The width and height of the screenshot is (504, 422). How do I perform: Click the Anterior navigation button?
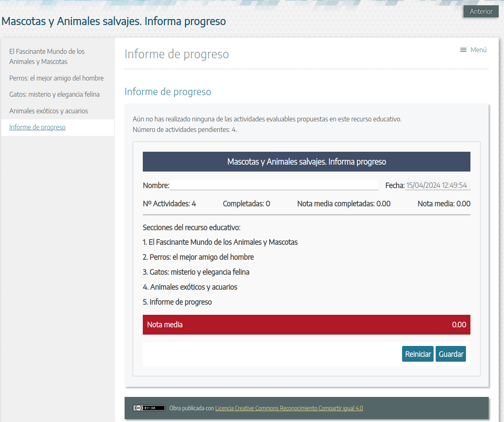481,11
